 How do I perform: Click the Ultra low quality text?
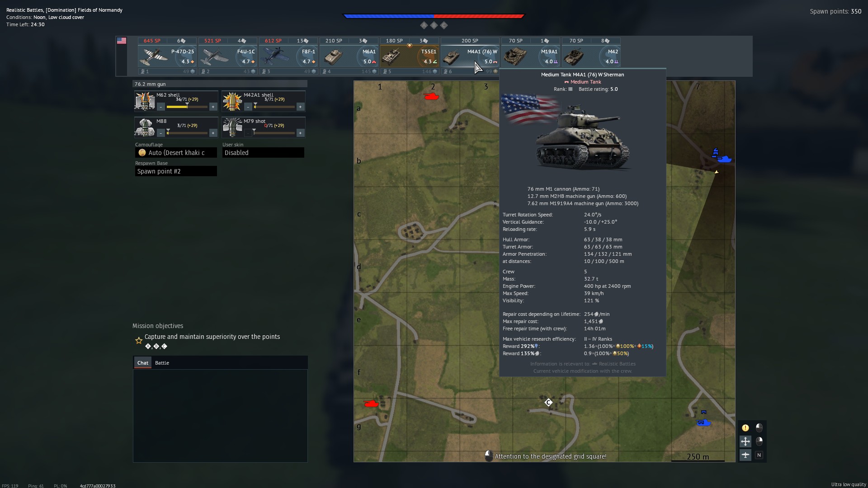tap(849, 484)
